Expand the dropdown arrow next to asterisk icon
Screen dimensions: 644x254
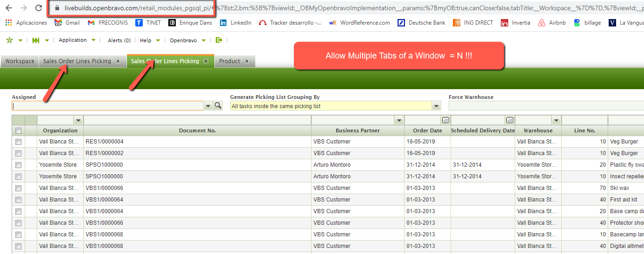click(x=20, y=40)
